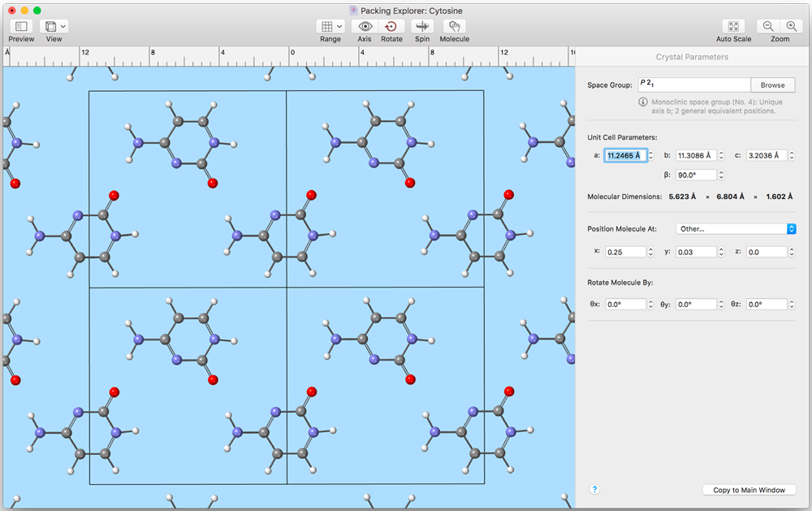This screenshot has width=812, height=511.
Task: Click the document icon in title bar
Action: pyautogui.click(x=353, y=11)
